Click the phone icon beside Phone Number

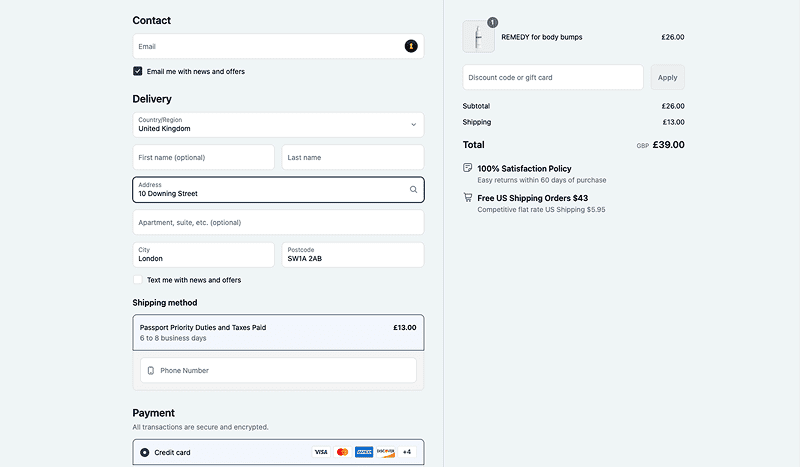point(151,371)
